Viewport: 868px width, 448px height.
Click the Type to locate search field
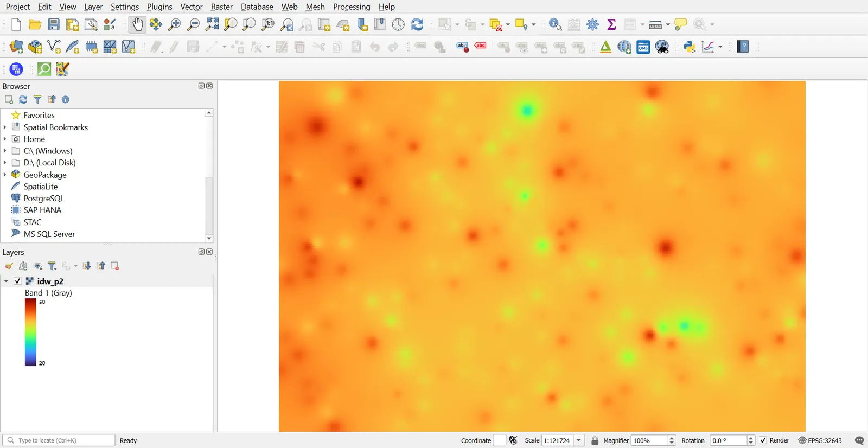pos(59,440)
